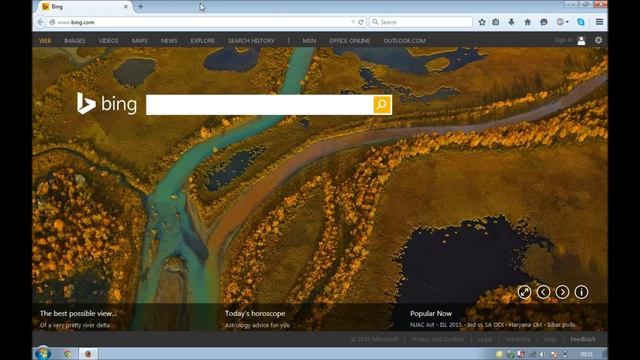Show the next Bing homepage image
Image resolution: width=640 pixels, height=360 pixels.
coord(562,292)
